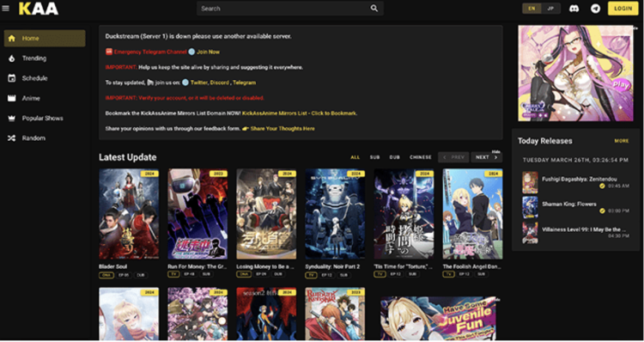Open Random in the sidebar

(x=45, y=138)
